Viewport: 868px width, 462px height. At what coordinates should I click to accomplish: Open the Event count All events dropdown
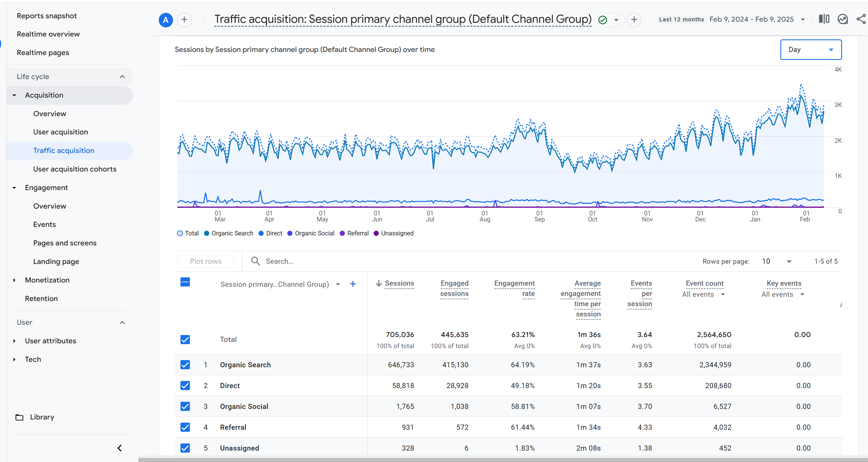703,295
